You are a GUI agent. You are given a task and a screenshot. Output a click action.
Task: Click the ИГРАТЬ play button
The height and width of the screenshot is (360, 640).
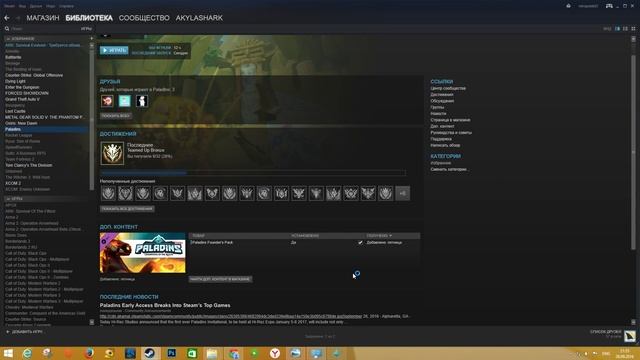[114, 50]
